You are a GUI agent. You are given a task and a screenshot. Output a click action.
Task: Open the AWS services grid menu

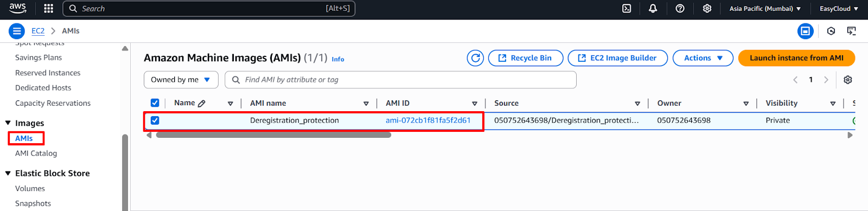tap(48, 8)
